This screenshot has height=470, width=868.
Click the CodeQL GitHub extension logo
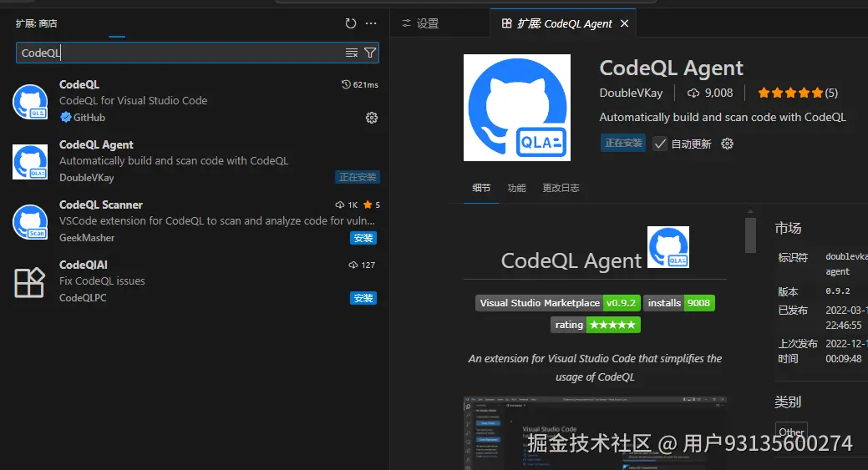pyautogui.click(x=30, y=102)
